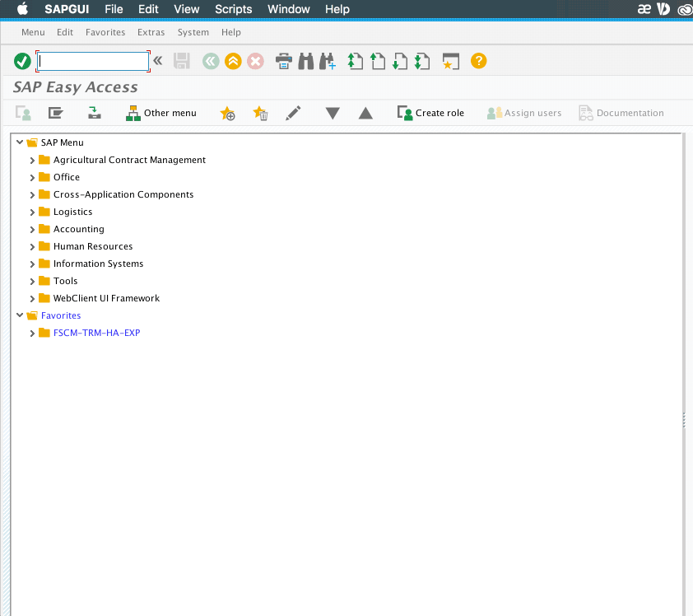Expand WebClient UI Framework folder arrow
This screenshot has height=616, width=693.
[32, 298]
